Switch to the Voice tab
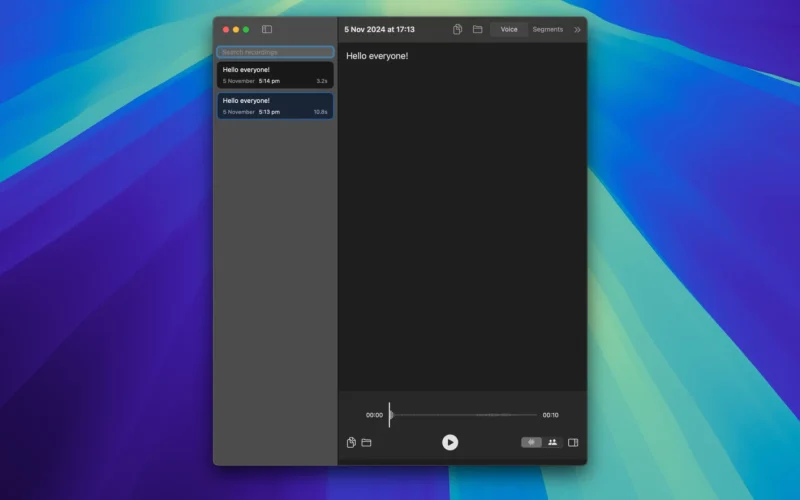 point(509,30)
